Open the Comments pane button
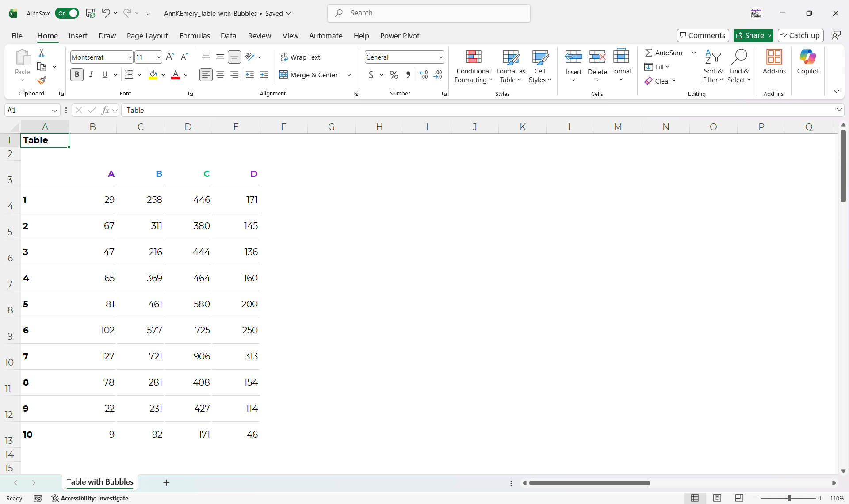Viewport: 849px width, 504px height. pyautogui.click(x=703, y=35)
